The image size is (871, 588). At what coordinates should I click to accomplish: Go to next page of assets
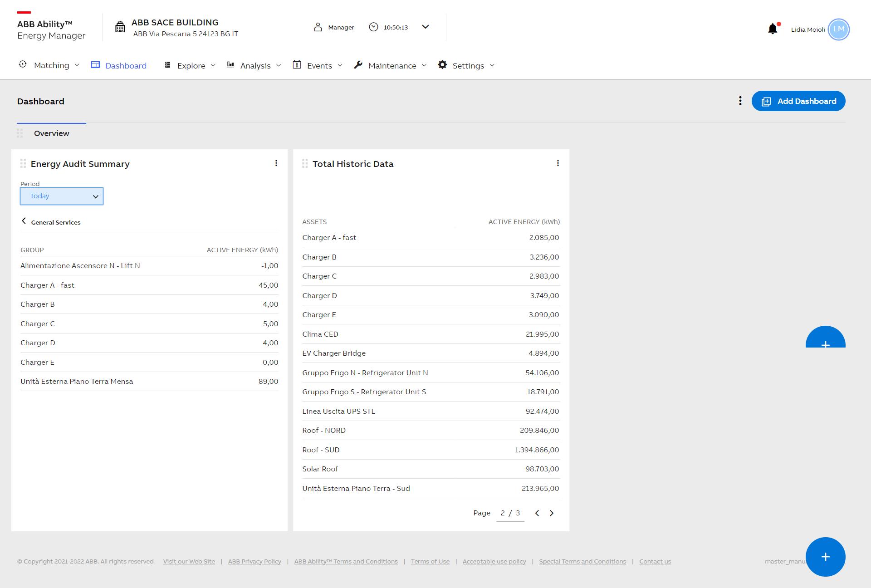point(552,513)
